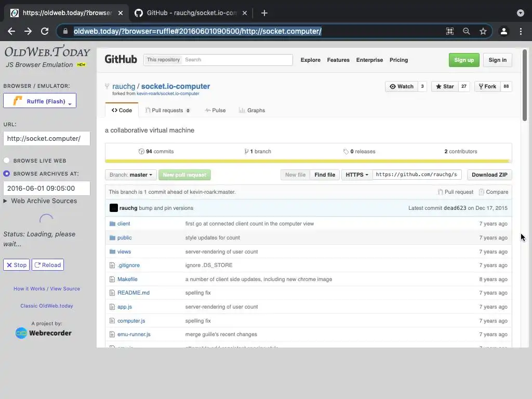Click the emu-runner.js file icon

coord(112,335)
